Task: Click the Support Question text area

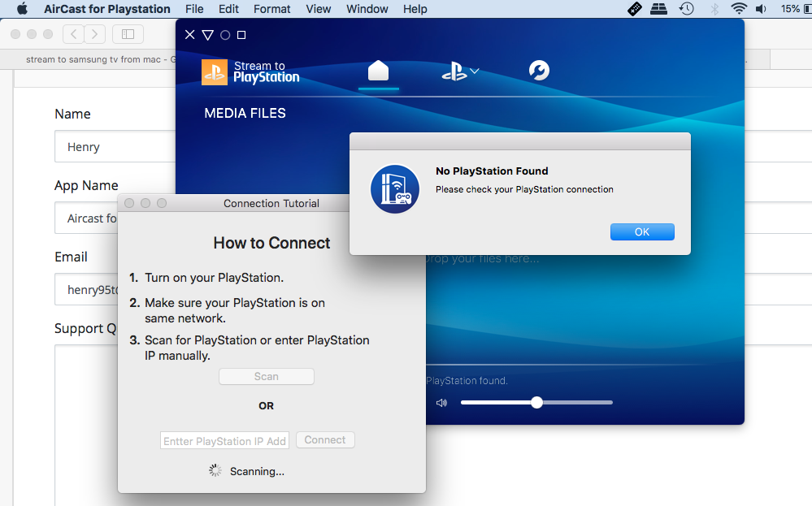Action: [86, 426]
